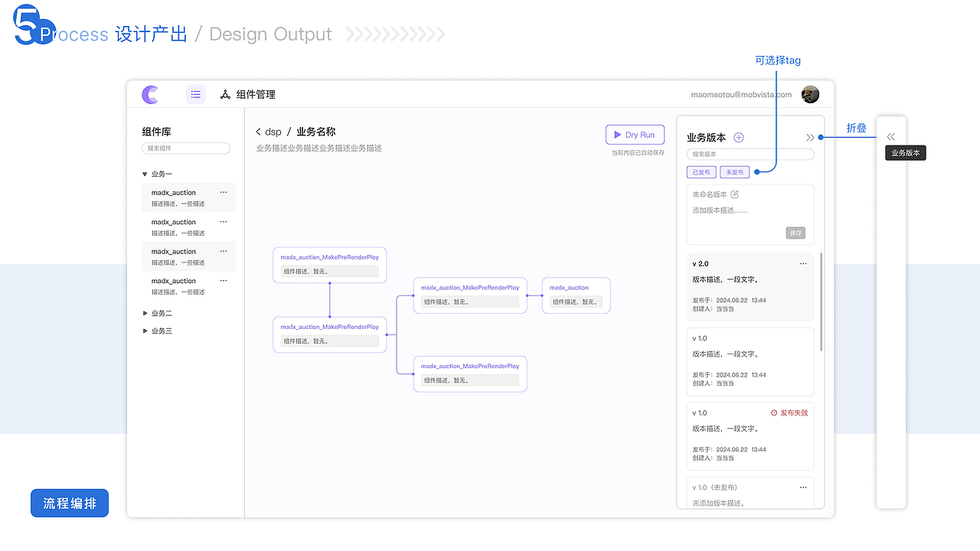This screenshot has height=551, width=980.
Task: Click the 保存 save button
Action: (x=795, y=233)
